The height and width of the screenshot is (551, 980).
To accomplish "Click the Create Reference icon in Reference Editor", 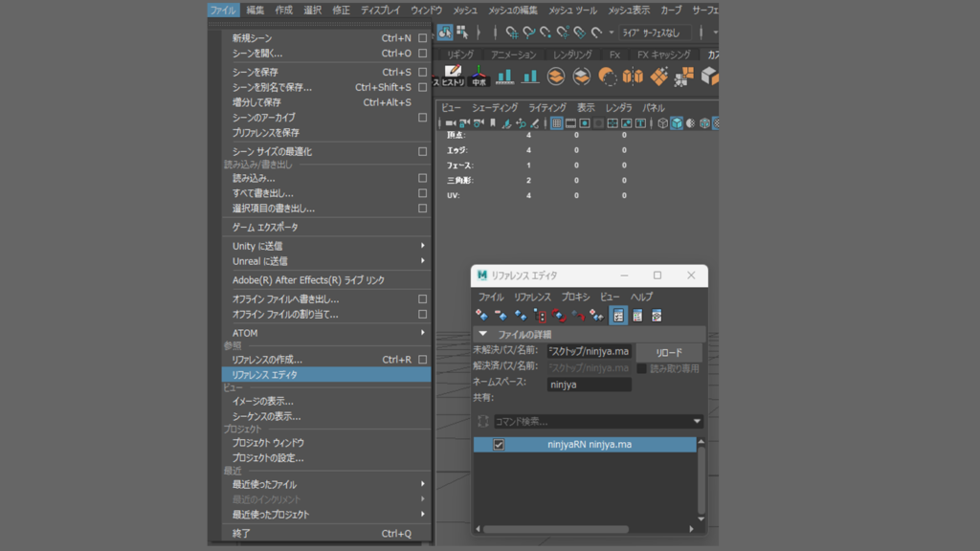I will (481, 316).
